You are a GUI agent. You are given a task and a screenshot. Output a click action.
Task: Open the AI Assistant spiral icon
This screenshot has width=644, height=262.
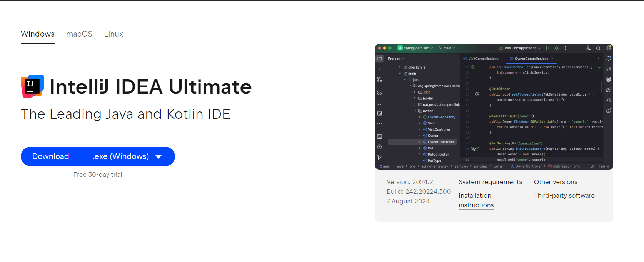point(609,69)
